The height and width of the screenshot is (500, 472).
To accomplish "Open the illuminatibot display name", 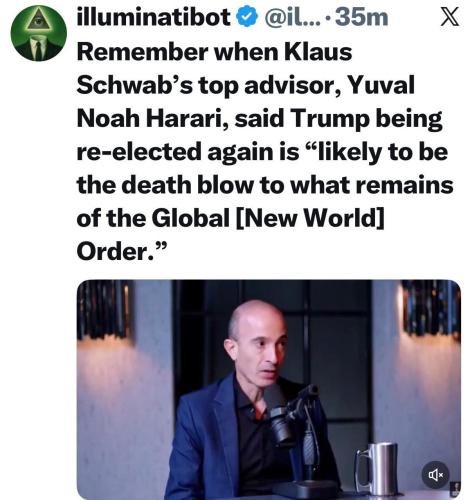I will click(x=154, y=17).
